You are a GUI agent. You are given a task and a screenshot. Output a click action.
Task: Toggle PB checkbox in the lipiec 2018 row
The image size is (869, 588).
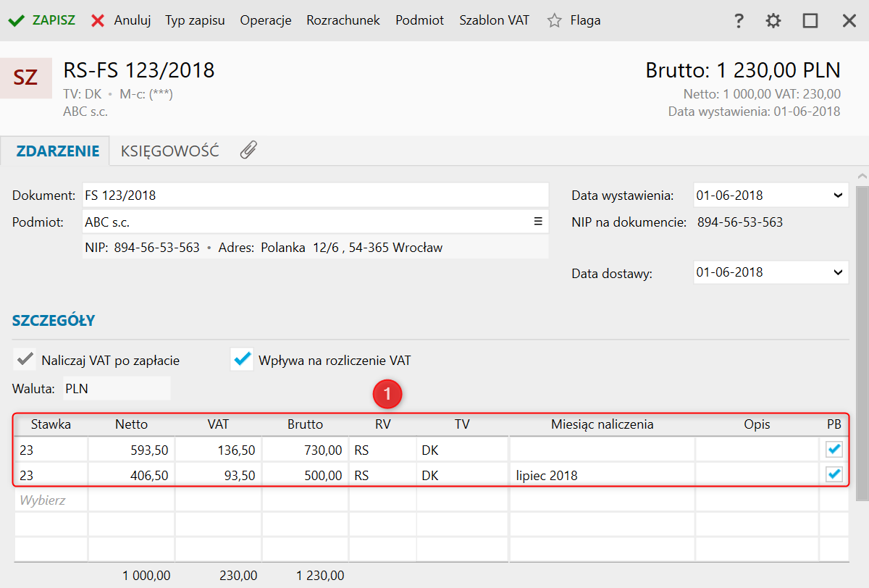pyautogui.click(x=834, y=475)
